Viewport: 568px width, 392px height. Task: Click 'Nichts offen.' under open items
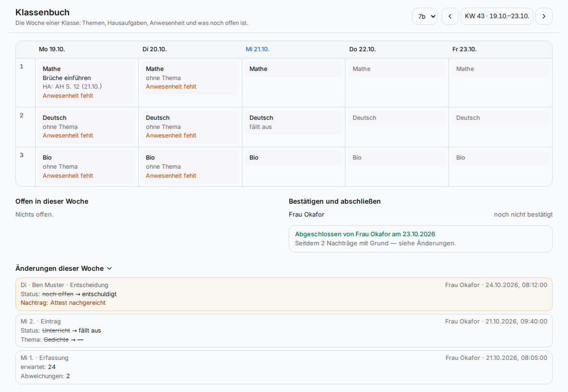point(35,215)
